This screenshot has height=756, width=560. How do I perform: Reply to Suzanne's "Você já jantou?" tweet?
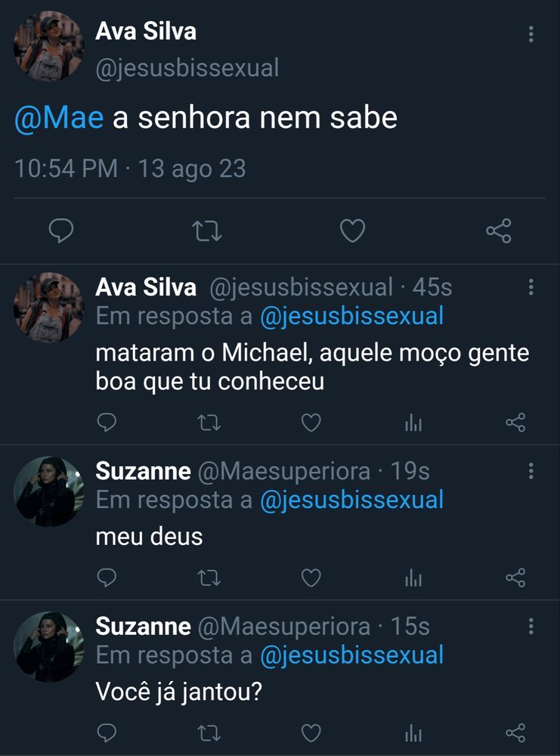click(x=107, y=733)
